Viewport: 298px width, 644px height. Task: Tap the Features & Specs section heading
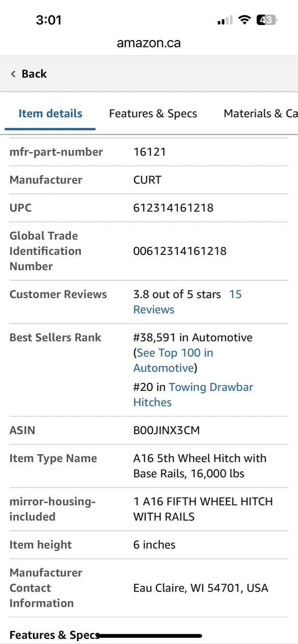54,635
